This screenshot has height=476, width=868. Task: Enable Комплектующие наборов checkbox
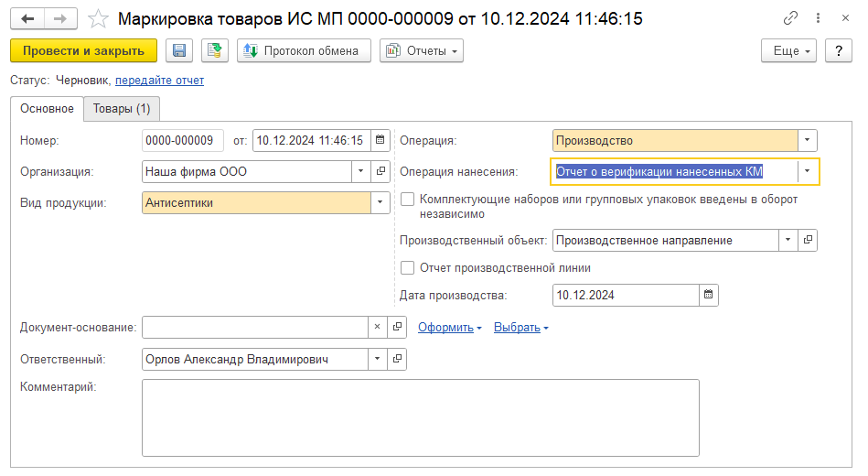click(x=408, y=200)
